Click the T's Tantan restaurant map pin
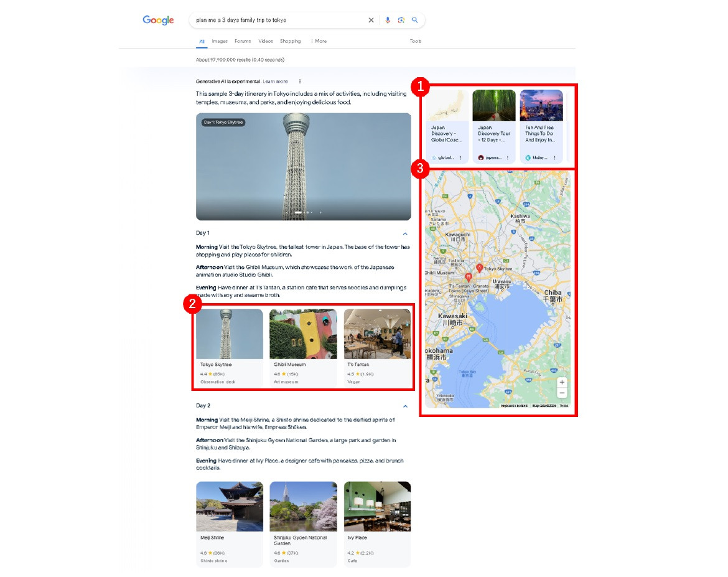Image resolution: width=728 pixels, height=577 pixels. pyautogui.click(x=469, y=278)
